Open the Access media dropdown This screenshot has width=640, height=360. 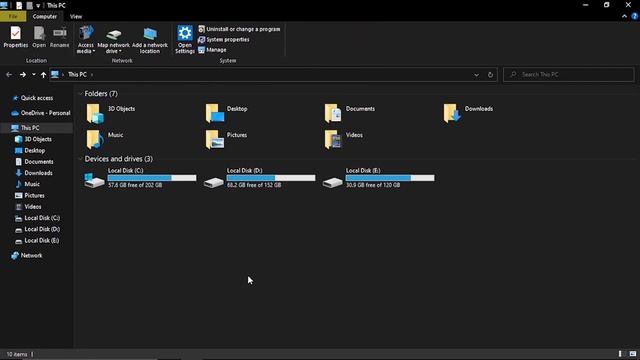86,40
